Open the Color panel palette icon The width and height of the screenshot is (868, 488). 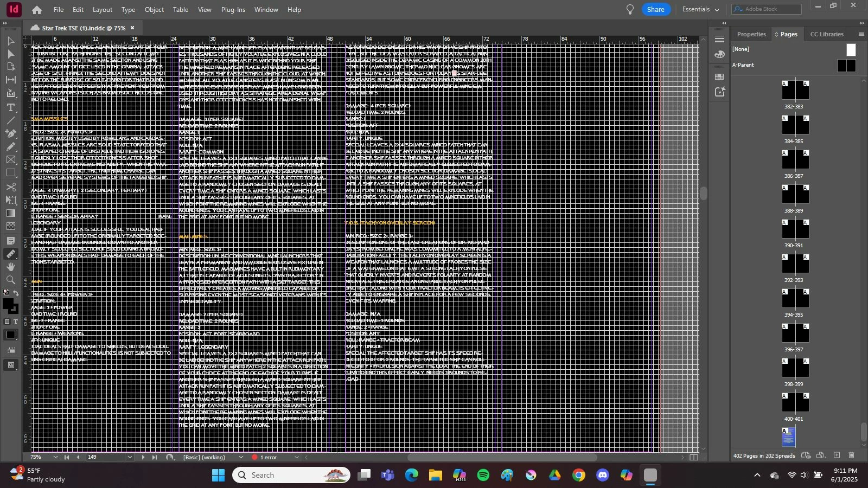(719, 54)
